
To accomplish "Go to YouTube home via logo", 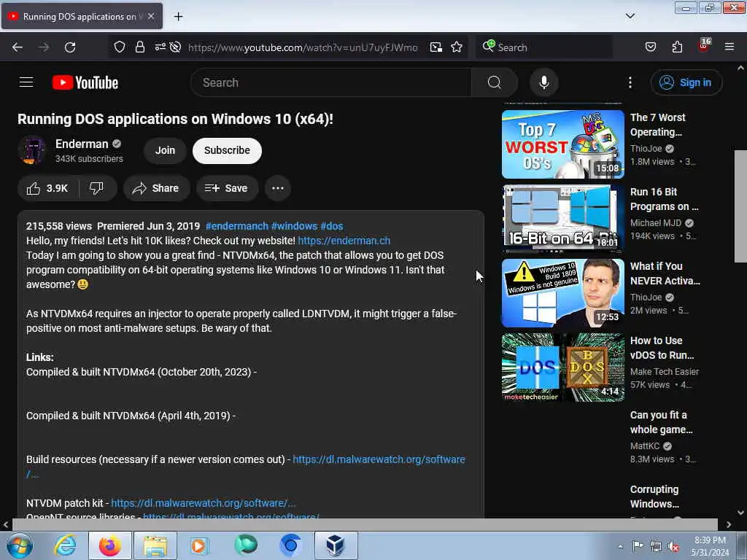I will click(x=85, y=82).
